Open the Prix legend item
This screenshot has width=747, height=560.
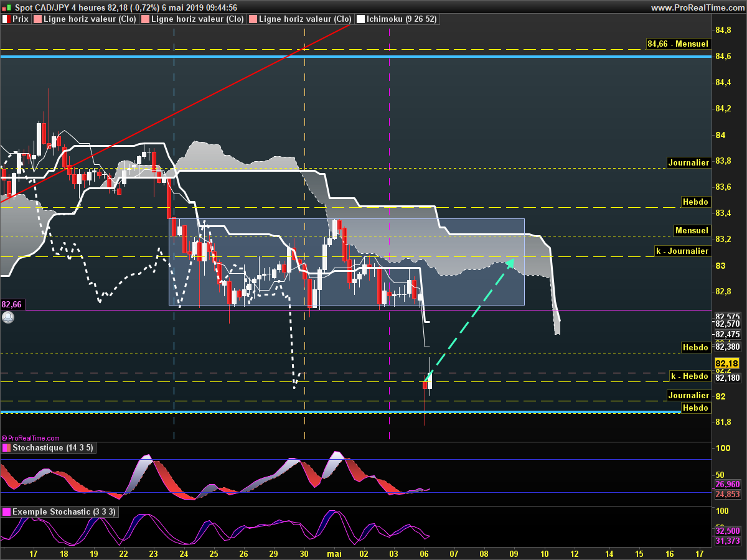click(x=16, y=19)
